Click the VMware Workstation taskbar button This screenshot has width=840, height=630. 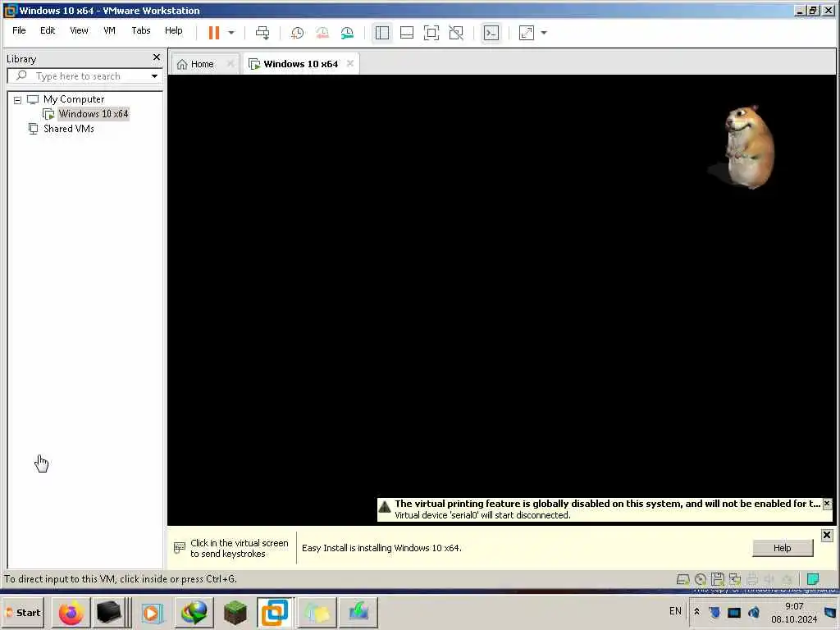275,612
